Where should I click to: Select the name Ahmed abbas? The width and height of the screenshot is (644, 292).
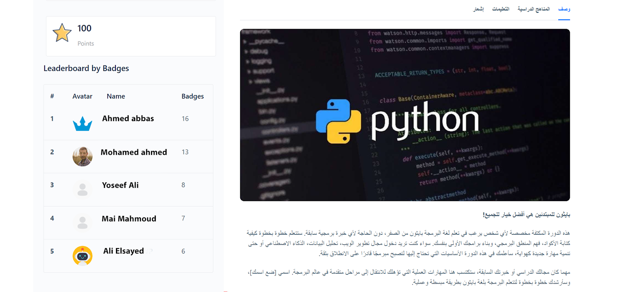tap(128, 119)
